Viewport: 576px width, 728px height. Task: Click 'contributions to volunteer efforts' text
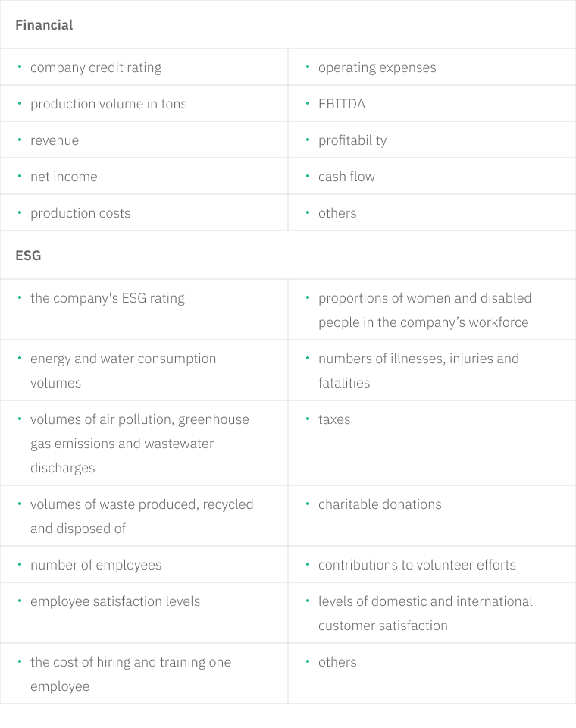click(x=417, y=565)
